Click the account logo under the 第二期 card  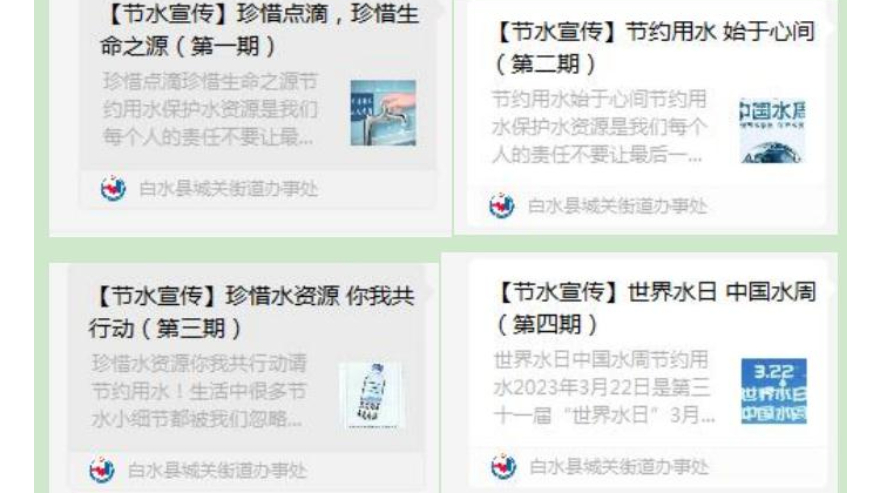[x=501, y=206]
